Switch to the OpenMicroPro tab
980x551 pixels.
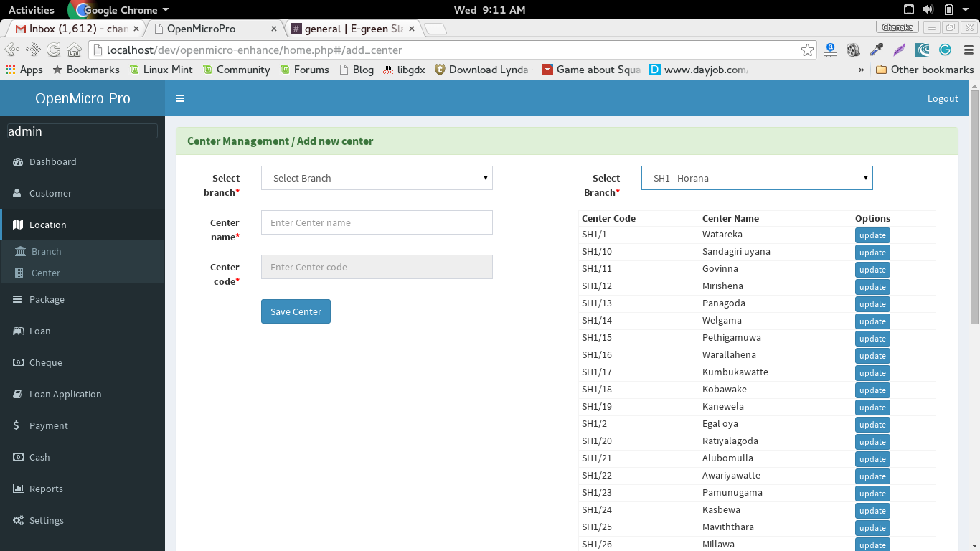[x=215, y=29]
